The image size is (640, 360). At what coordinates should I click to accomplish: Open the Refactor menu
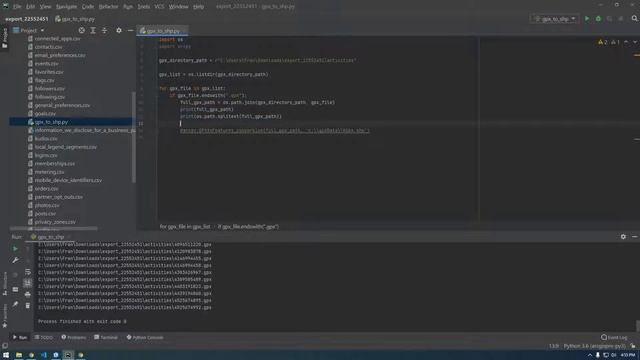(x=108, y=7)
